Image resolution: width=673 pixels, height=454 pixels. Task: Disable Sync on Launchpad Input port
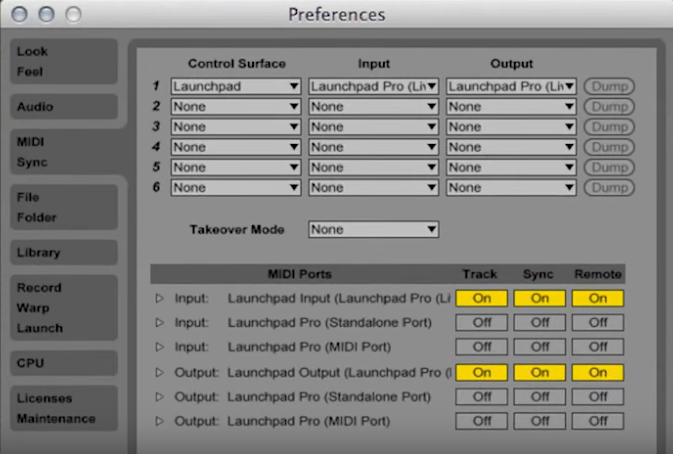point(539,298)
